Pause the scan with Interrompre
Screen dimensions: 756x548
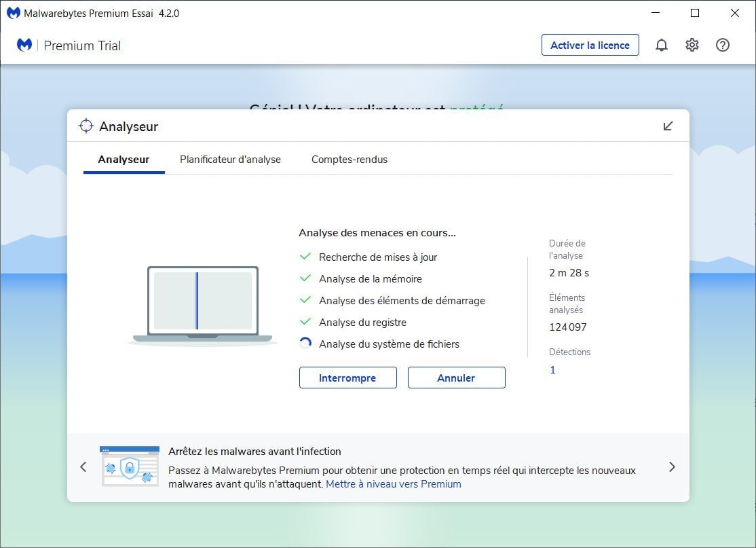347,378
